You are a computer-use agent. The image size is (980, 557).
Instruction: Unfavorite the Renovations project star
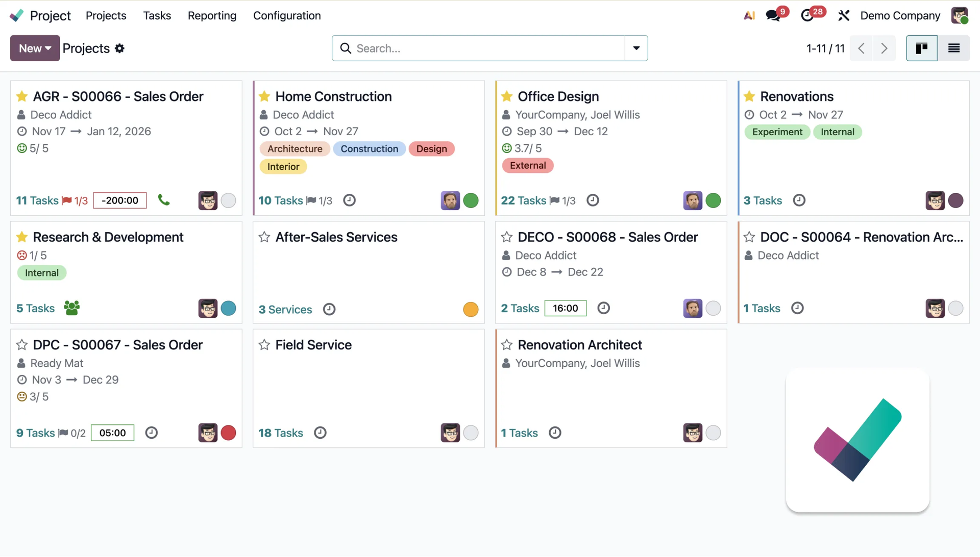(749, 96)
